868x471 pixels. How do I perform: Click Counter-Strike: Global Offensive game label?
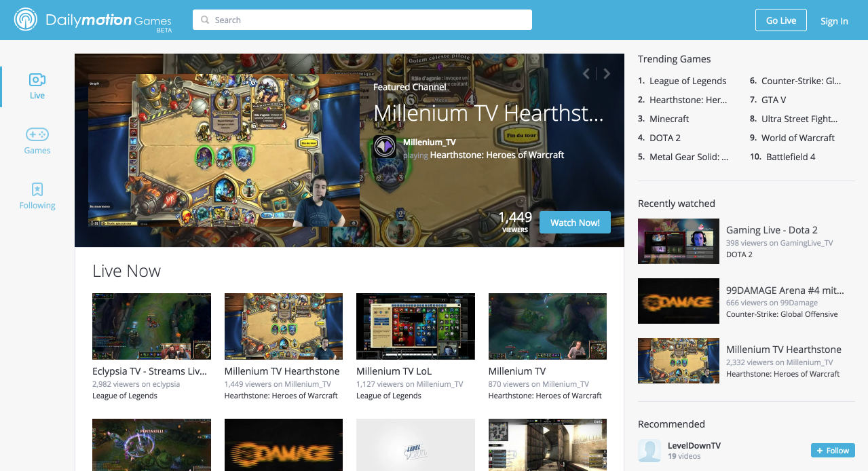pos(782,314)
